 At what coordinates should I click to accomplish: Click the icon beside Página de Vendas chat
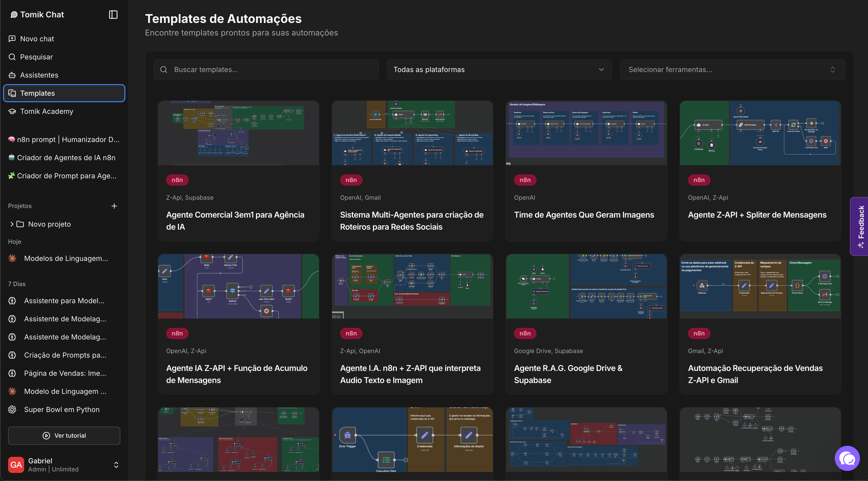point(12,373)
